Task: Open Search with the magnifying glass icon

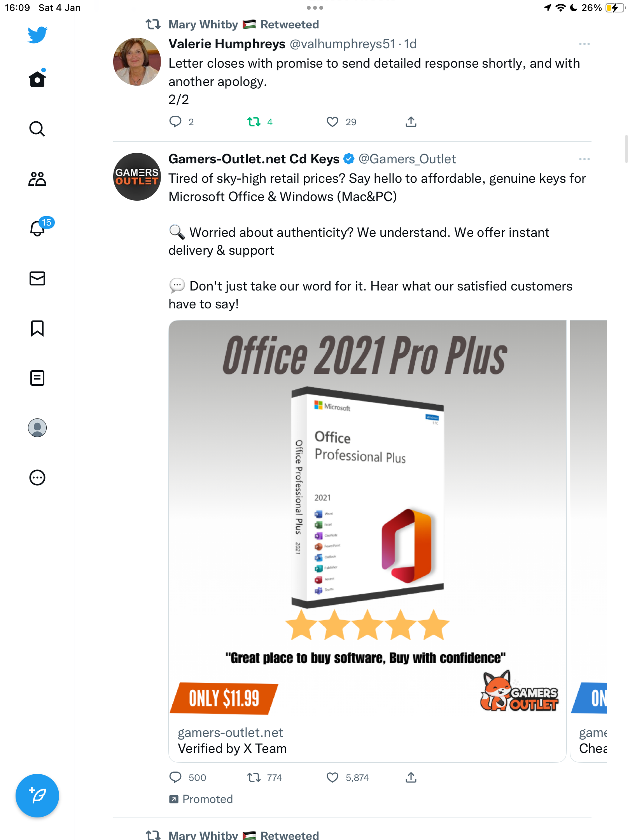Action: [x=37, y=129]
